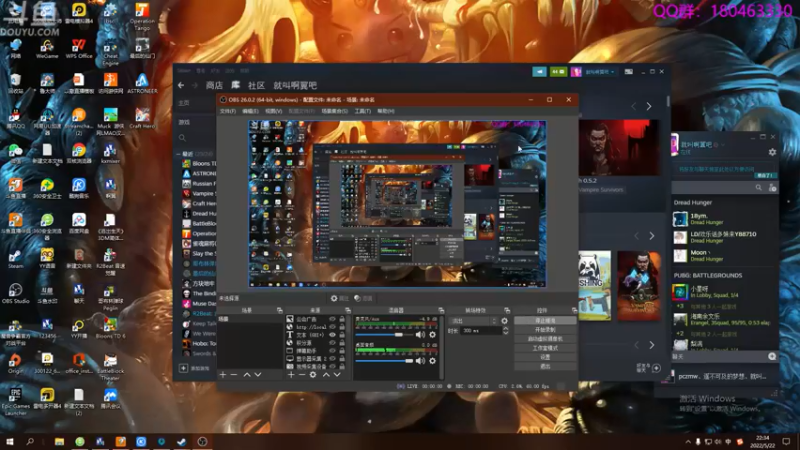Viewport: 800px width, 450px height.
Task: Mute the bottom mixer channel speaker
Action: click(420, 361)
